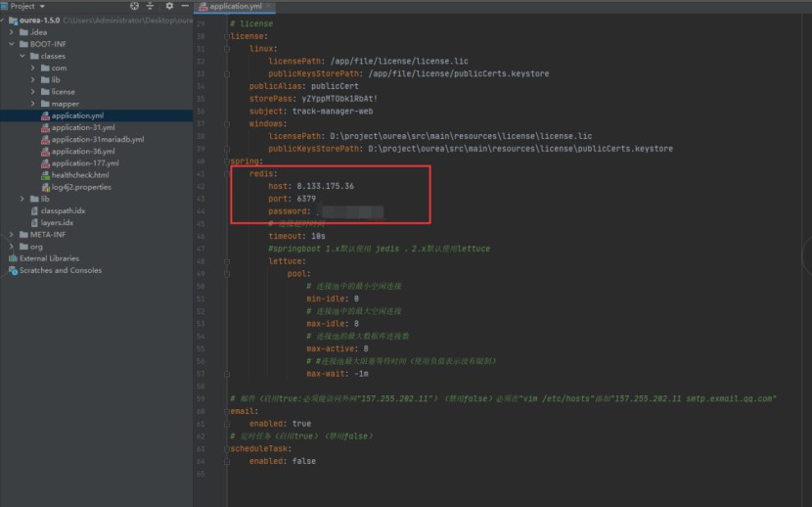Select application-31mariadb.yml in project tree
This screenshot has width=812, height=507.
tap(97, 139)
